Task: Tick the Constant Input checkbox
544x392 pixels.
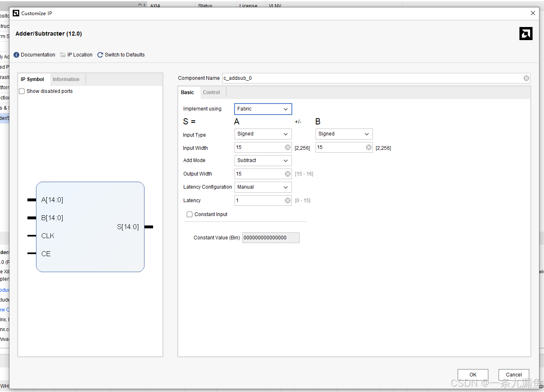Action: pyautogui.click(x=190, y=214)
